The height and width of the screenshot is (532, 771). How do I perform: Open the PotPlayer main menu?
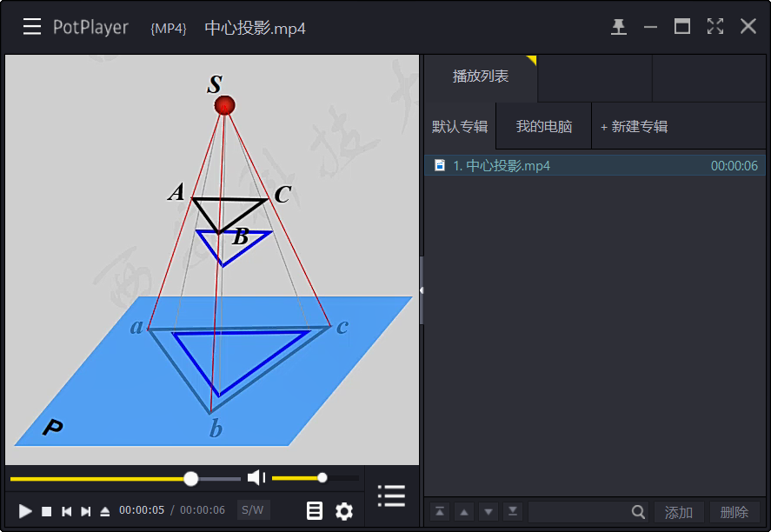pos(32,27)
